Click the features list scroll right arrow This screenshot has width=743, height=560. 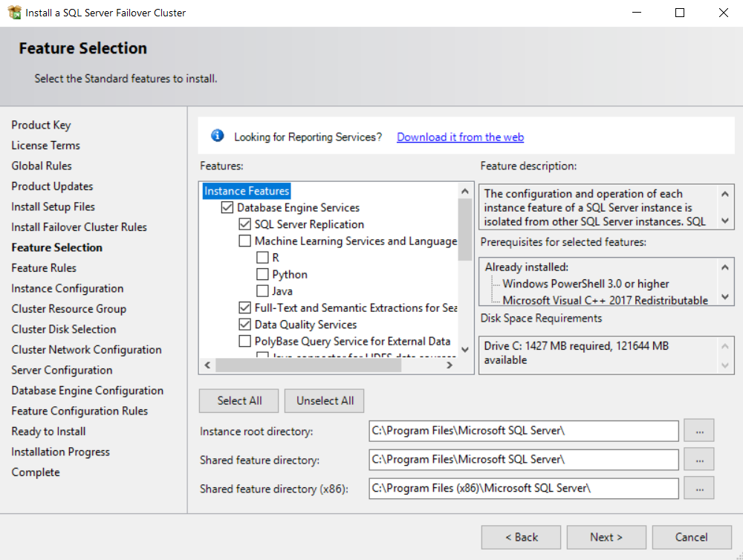(450, 365)
